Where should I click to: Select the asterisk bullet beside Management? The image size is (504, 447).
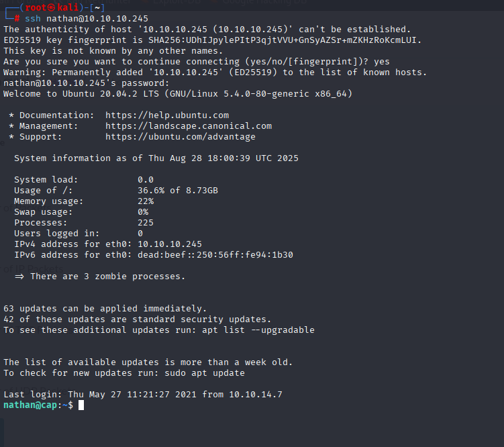pyautogui.click(x=11, y=126)
